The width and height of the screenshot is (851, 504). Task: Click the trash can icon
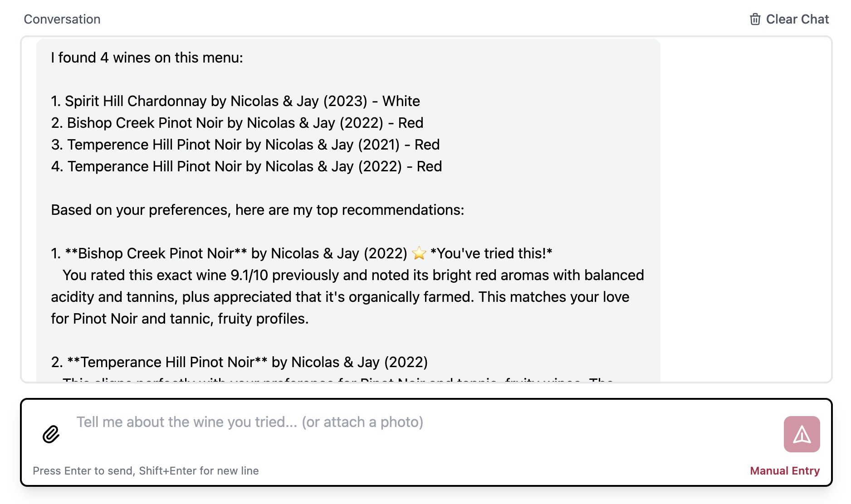[755, 19]
